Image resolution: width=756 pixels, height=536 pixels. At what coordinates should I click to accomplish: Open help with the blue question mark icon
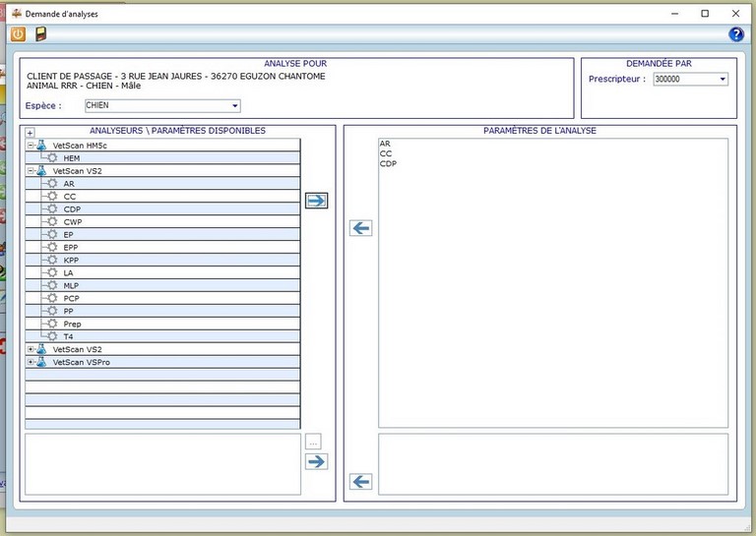(x=735, y=34)
